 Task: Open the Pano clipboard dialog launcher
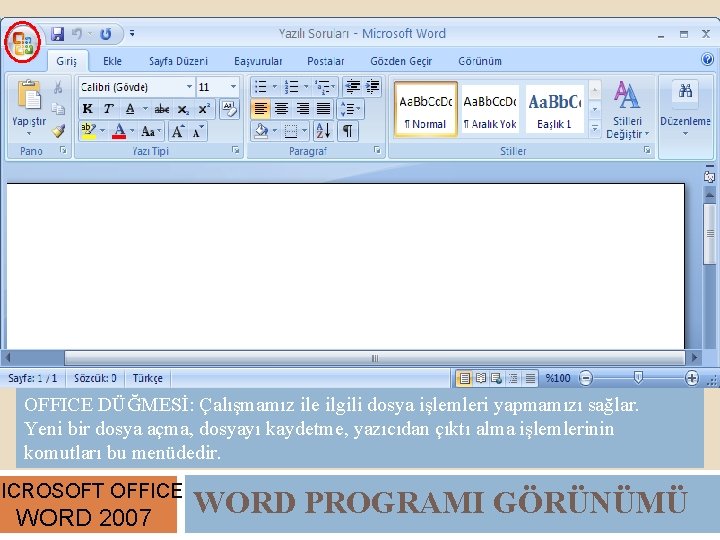coord(63,150)
